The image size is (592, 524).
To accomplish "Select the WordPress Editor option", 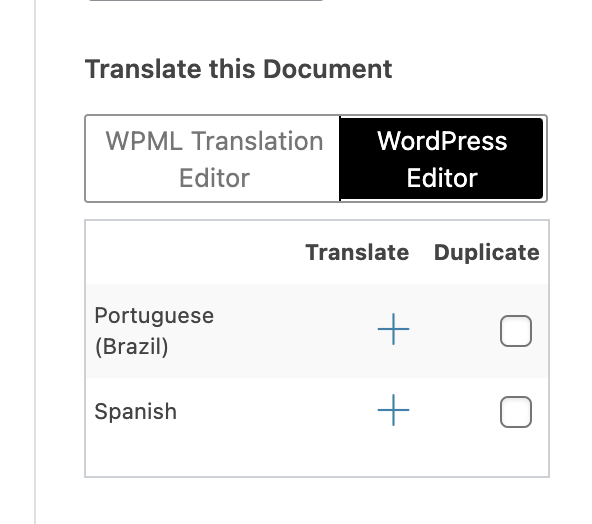I will 442,159.
